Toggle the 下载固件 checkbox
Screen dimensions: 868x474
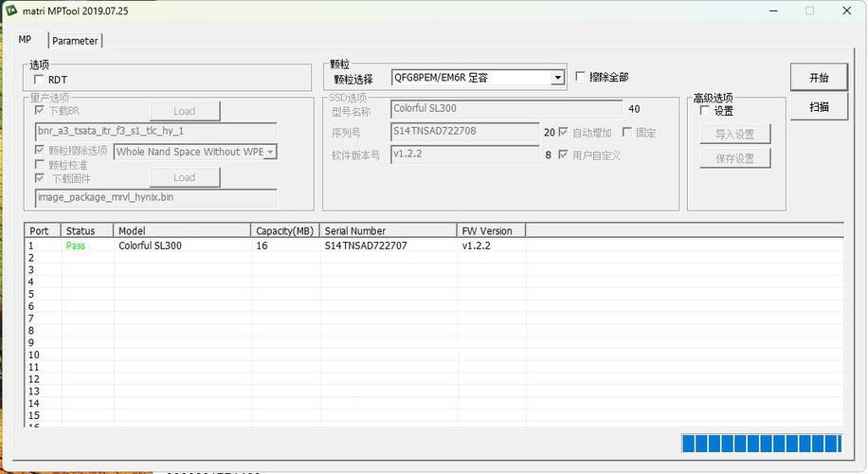pos(39,178)
